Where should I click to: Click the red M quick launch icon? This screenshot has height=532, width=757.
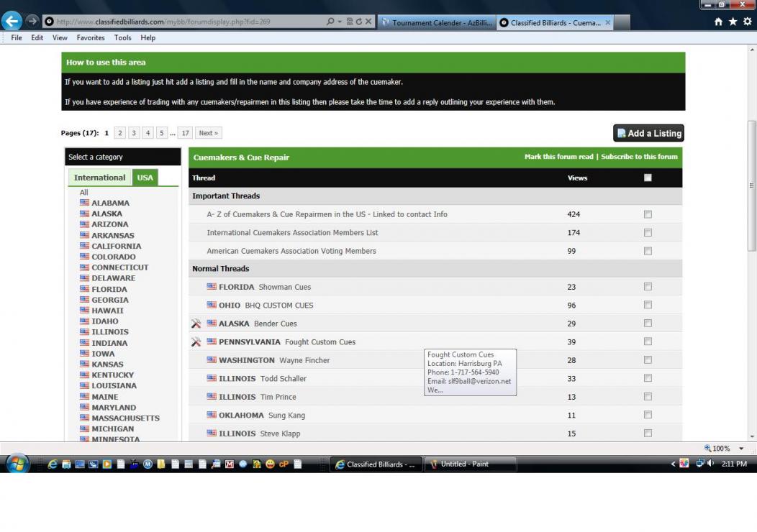[230, 464]
